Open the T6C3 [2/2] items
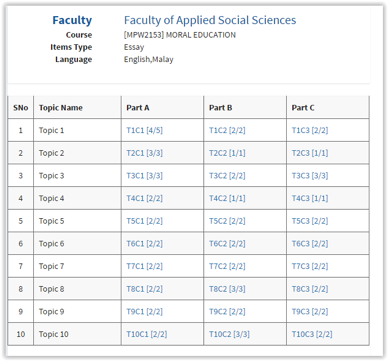The height and width of the screenshot is (362, 389). pos(310,244)
